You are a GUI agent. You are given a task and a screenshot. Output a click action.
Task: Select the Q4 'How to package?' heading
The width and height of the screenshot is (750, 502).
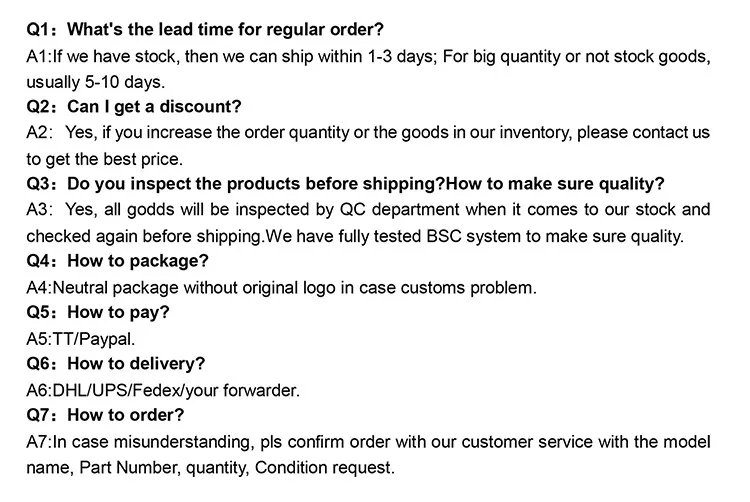117,261
